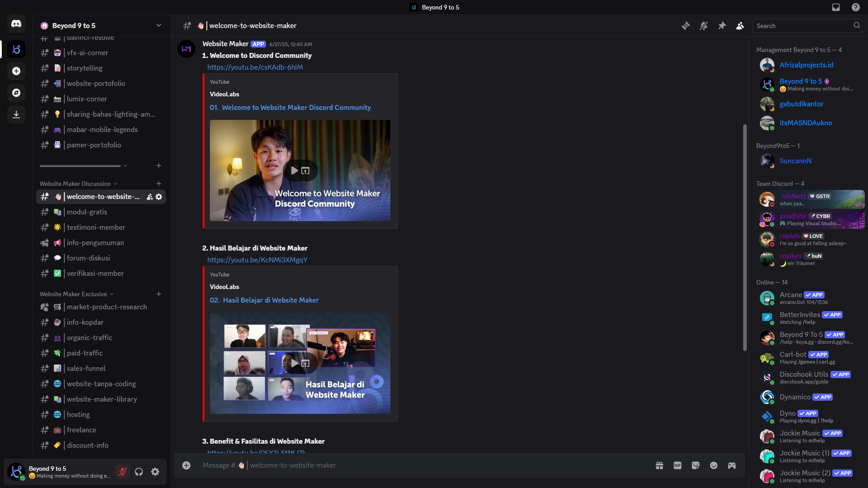Open the Beyond 9 to 5 server menu dropdown
This screenshot has height=488, width=868.
[159, 25]
